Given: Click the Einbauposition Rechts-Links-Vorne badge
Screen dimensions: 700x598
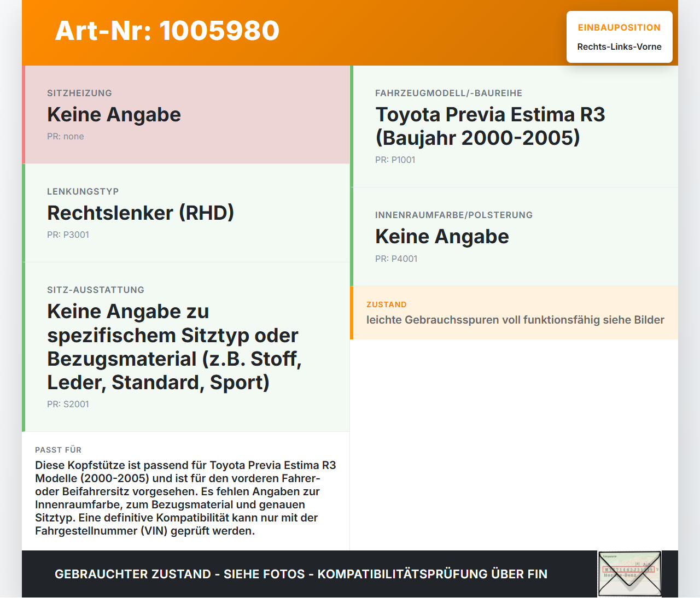Looking at the screenshot, I should [x=620, y=37].
